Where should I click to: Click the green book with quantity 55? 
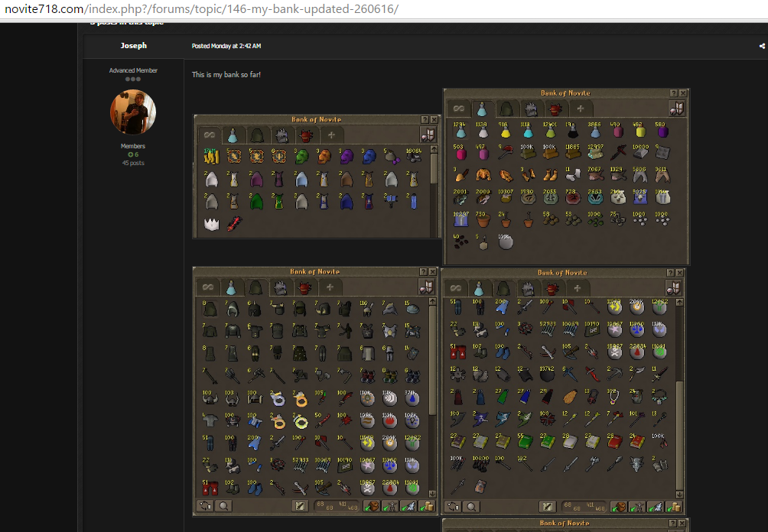pos(525,442)
